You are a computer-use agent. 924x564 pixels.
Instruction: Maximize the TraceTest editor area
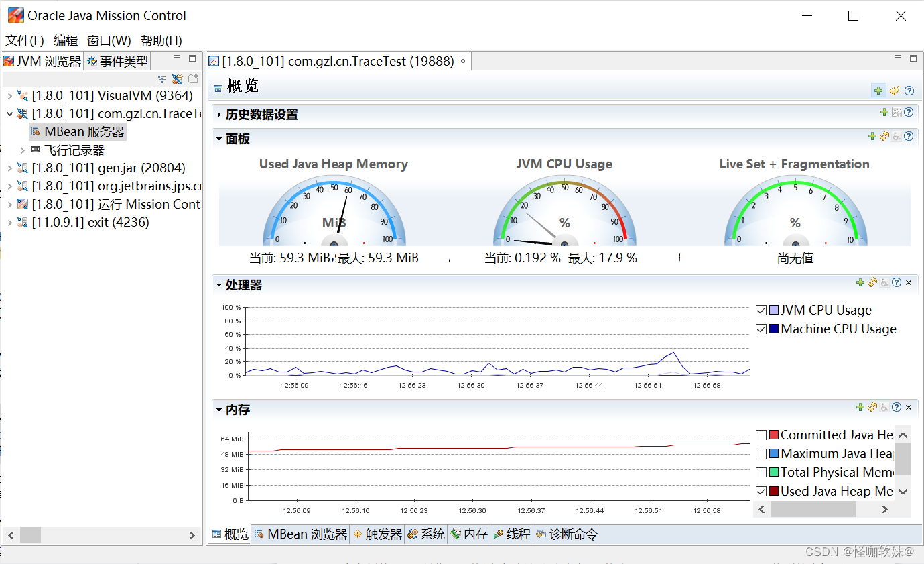pyautogui.click(x=913, y=58)
